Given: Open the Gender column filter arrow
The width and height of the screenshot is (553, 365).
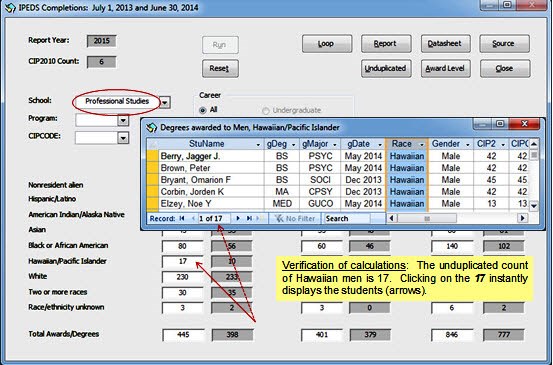Looking at the screenshot, I should tap(468, 145).
